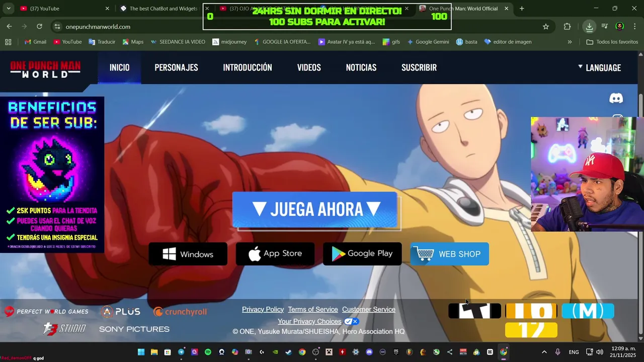Toggle the Your Privacy Choices opt-out icon
Image resolution: width=644 pixels, height=362 pixels.
click(x=351, y=321)
